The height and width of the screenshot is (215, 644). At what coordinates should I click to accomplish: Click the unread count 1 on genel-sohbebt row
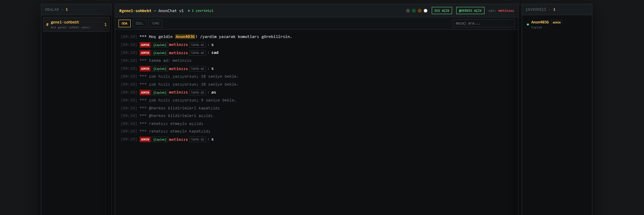pyautogui.click(x=105, y=25)
